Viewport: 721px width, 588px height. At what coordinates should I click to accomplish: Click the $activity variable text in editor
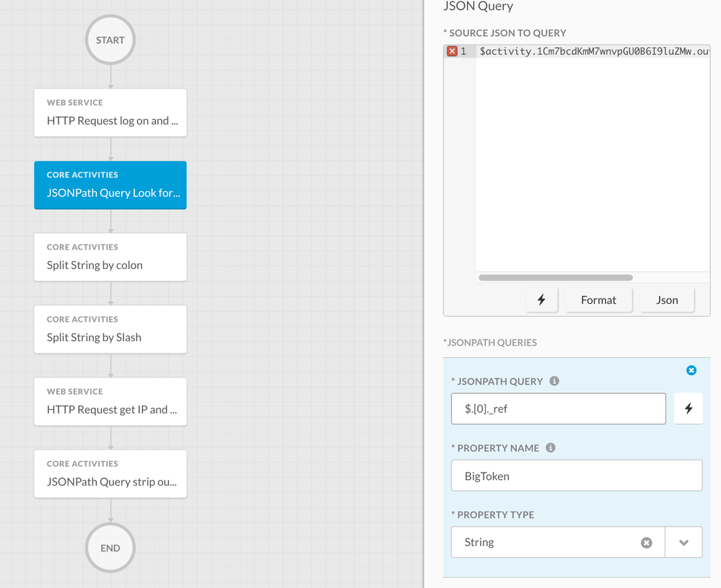click(595, 51)
